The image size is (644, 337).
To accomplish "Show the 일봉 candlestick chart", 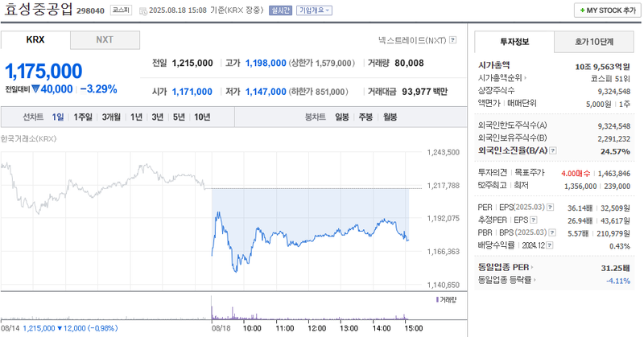I will pyautogui.click(x=342, y=117).
